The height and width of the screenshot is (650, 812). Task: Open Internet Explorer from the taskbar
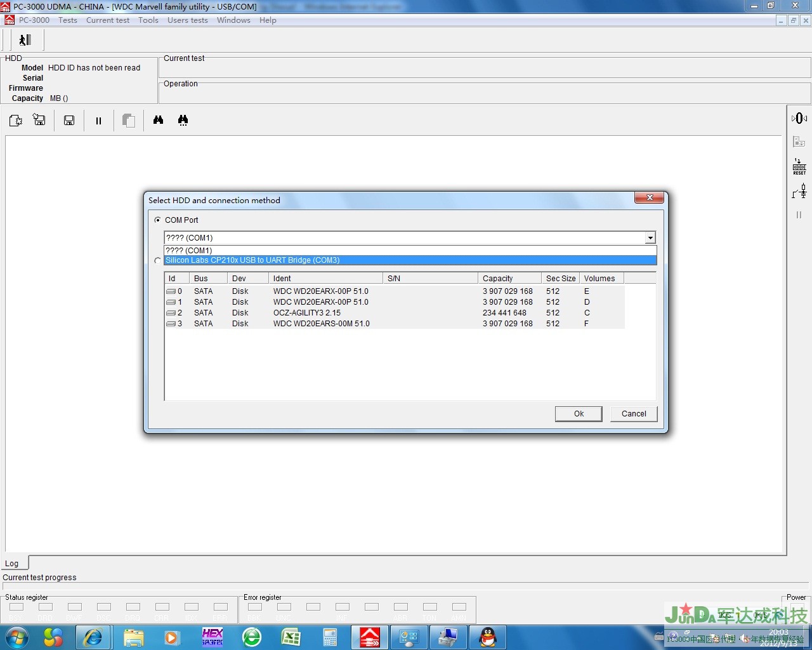pyautogui.click(x=93, y=637)
